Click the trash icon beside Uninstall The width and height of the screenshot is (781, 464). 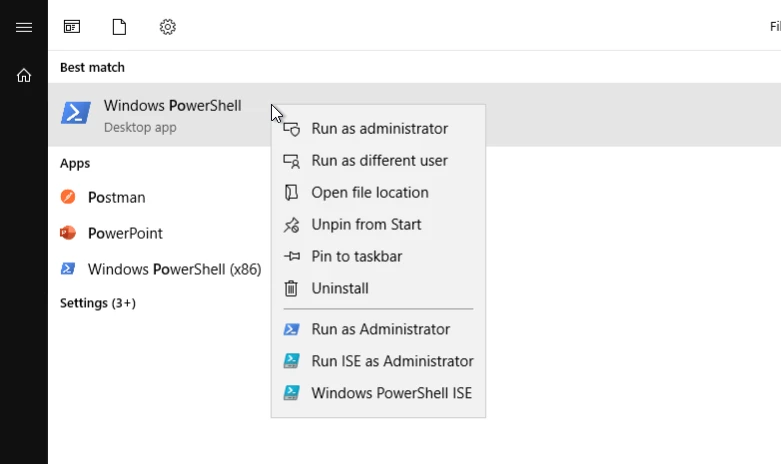(x=291, y=288)
